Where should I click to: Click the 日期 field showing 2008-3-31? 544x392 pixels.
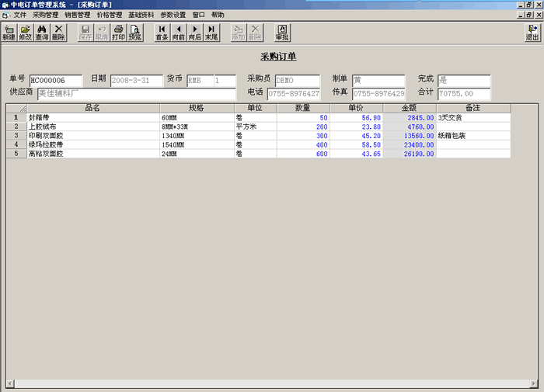pos(137,81)
